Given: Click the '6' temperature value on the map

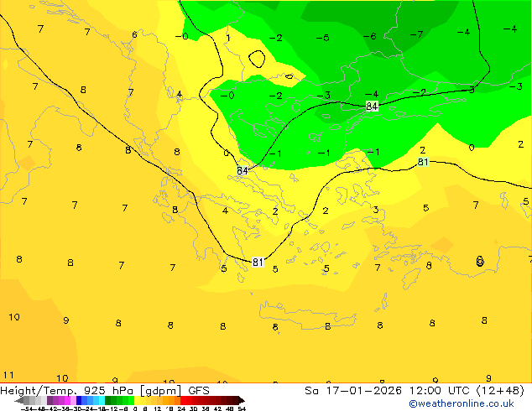Looking at the screenshot, I should point(134,34).
